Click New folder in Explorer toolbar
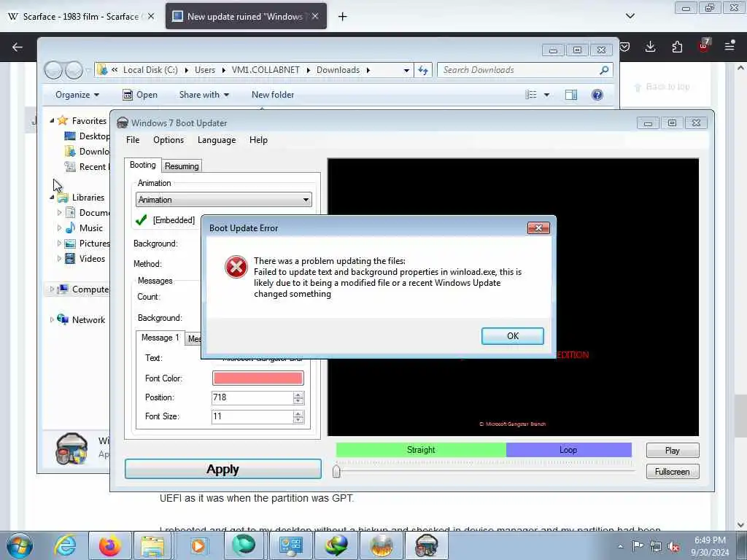 click(x=273, y=95)
